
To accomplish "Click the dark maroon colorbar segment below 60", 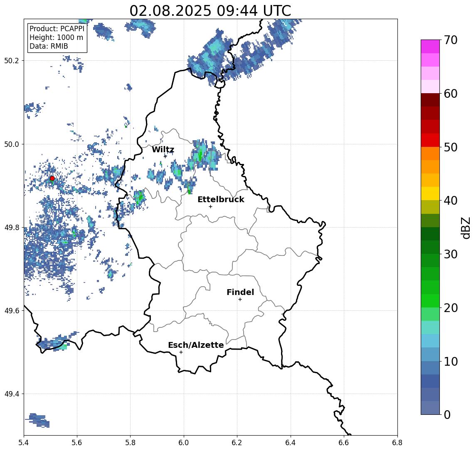I will coord(430,100).
